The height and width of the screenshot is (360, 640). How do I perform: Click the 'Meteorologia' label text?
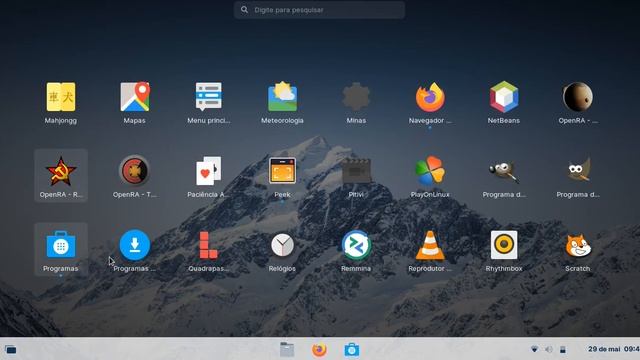point(282,120)
